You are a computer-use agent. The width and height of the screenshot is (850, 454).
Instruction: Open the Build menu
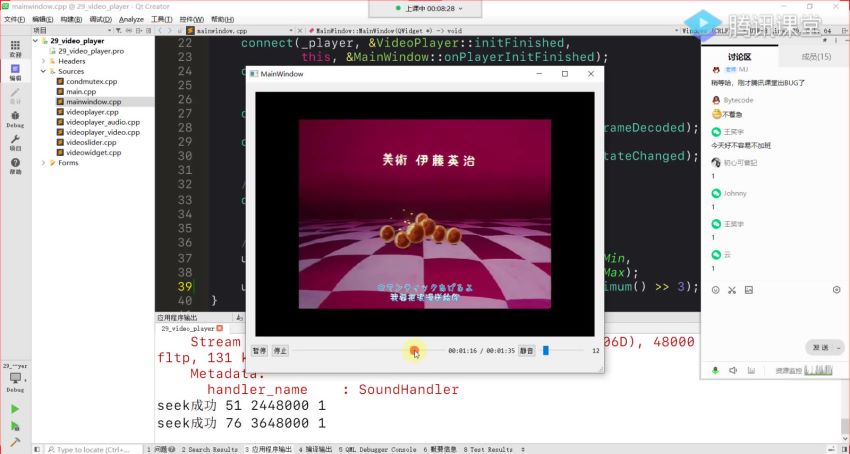click(71, 19)
